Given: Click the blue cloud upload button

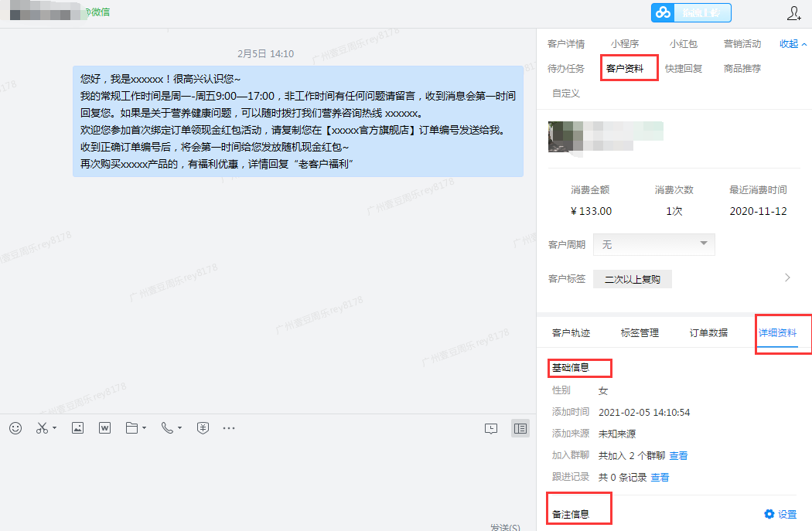Looking at the screenshot, I should click(x=691, y=13).
